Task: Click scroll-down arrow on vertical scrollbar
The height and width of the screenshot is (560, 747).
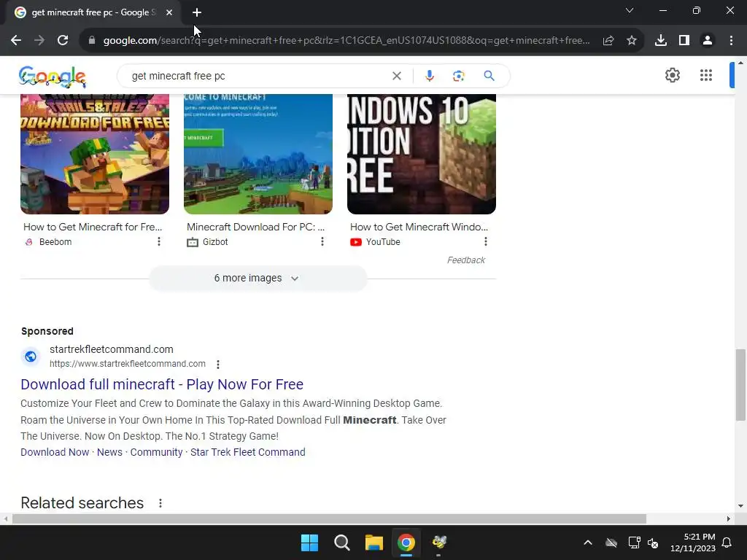Action: point(740,506)
